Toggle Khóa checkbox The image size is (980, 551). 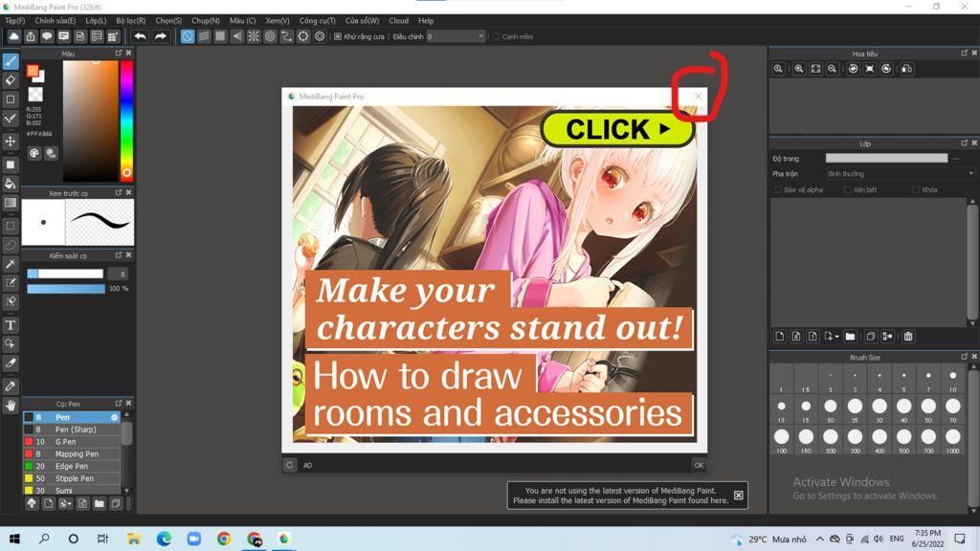click(x=916, y=189)
